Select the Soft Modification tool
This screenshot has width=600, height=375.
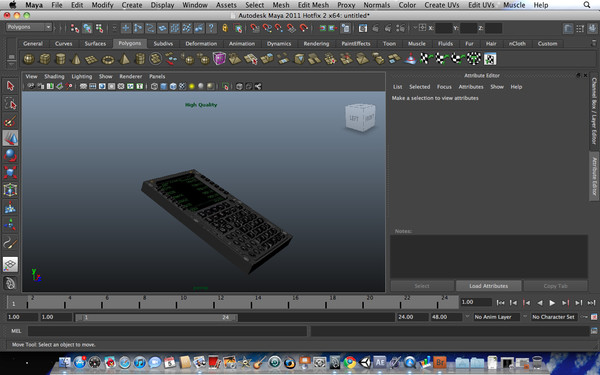click(x=10, y=207)
